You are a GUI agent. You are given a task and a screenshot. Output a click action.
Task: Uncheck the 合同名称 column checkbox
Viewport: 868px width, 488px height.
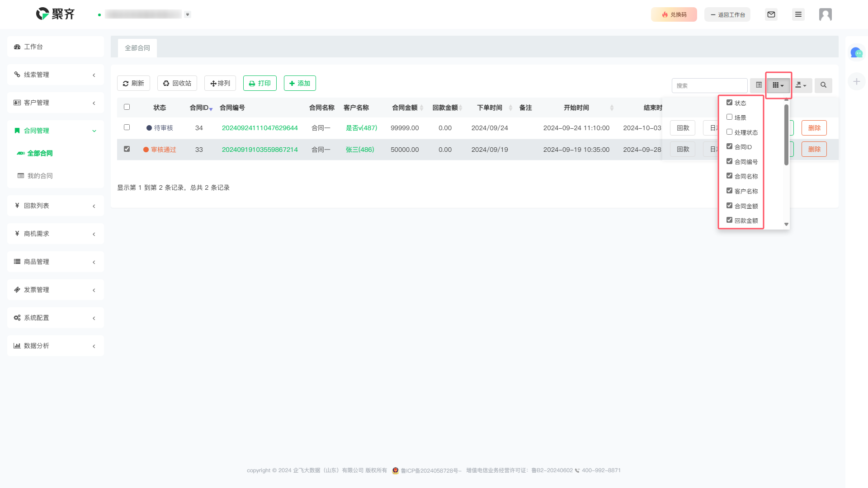pyautogui.click(x=729, y=176)
